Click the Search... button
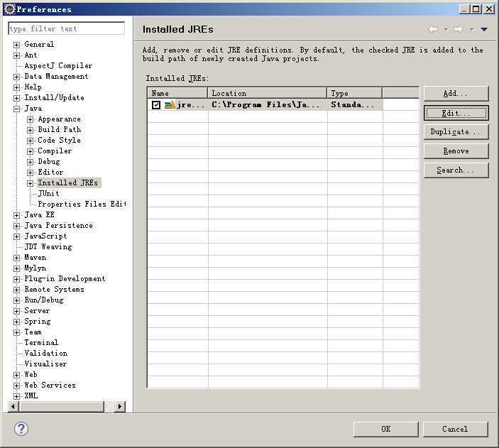This screenshot has width=499, height=448. tap(456, 170)
